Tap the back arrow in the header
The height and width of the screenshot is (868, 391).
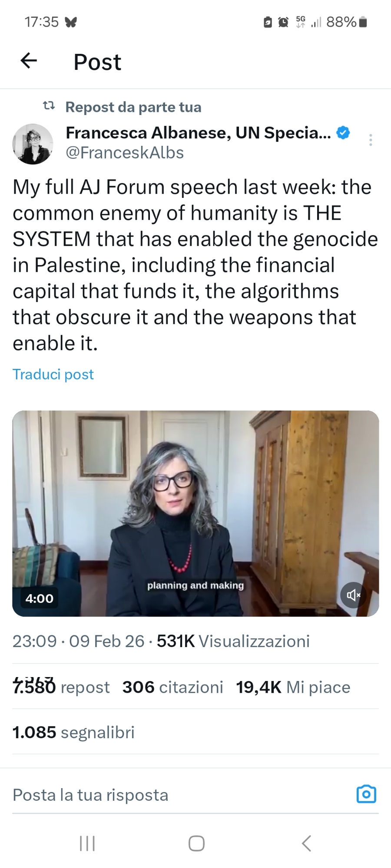point(29,61)
